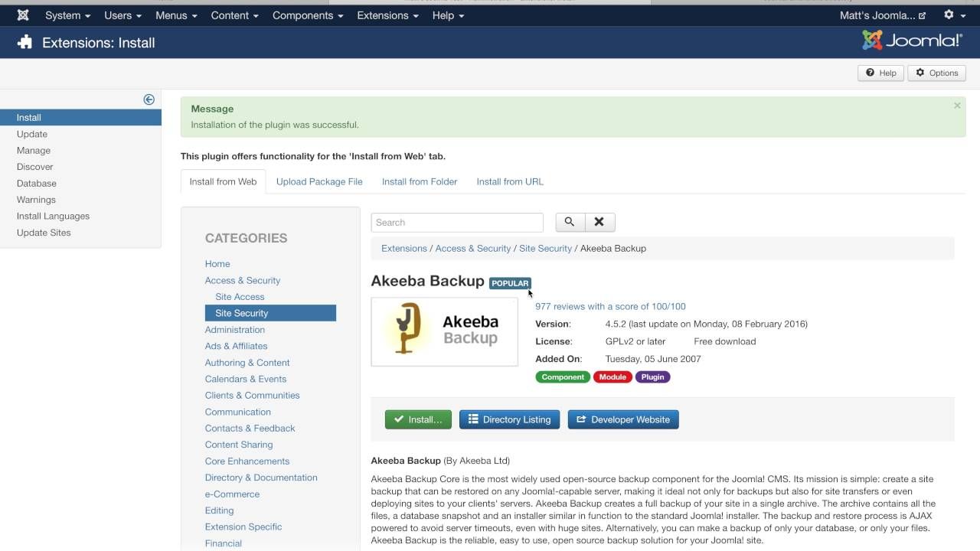
Task: Select Database in the sidebar
Action: coord(37,183)
